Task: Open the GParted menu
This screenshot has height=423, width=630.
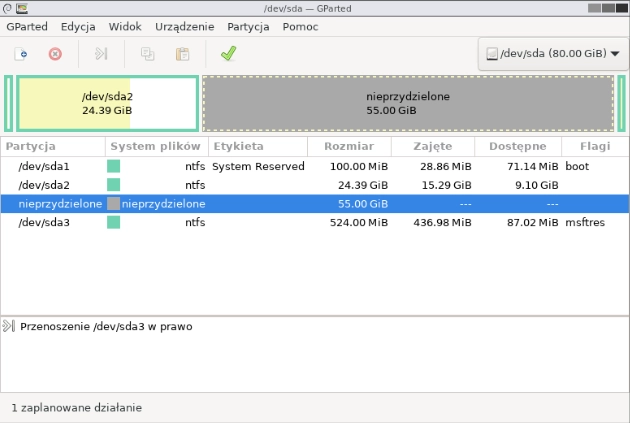Action: [x=27, y=27]
